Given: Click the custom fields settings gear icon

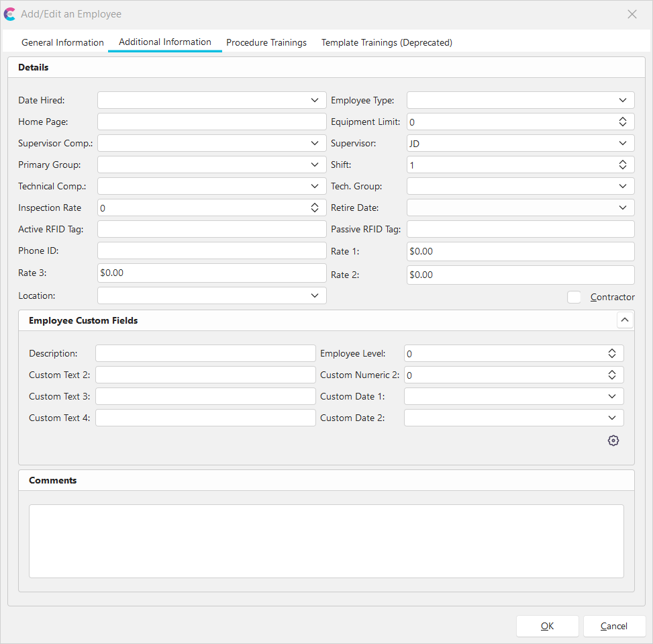Looking at the screenshot, I should tap(613, 441).
